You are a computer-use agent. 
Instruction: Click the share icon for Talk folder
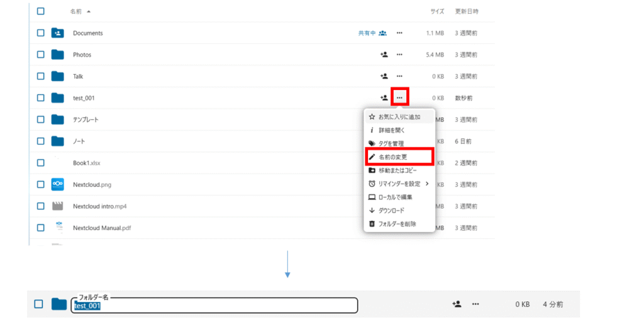384,76
